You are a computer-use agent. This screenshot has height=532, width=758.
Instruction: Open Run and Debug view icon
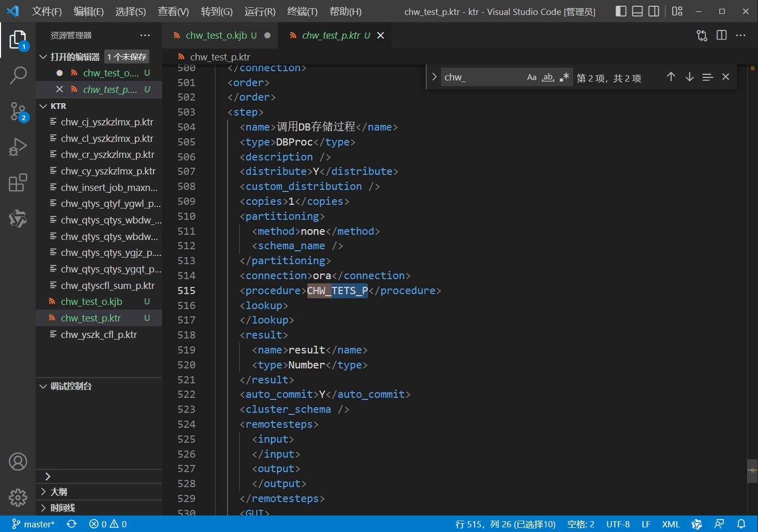(x=18, y=147)
